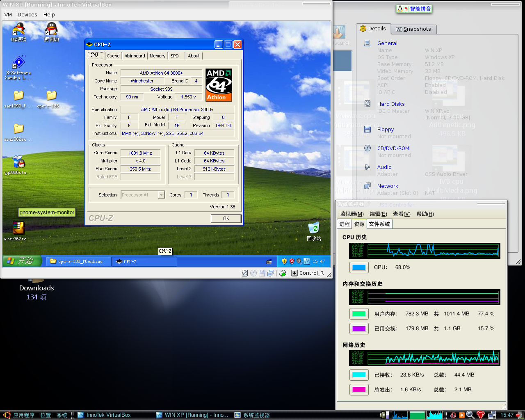The image size is (525, 420).
Task: Open the 监视器(M) menu
Action: coord(352,214)
